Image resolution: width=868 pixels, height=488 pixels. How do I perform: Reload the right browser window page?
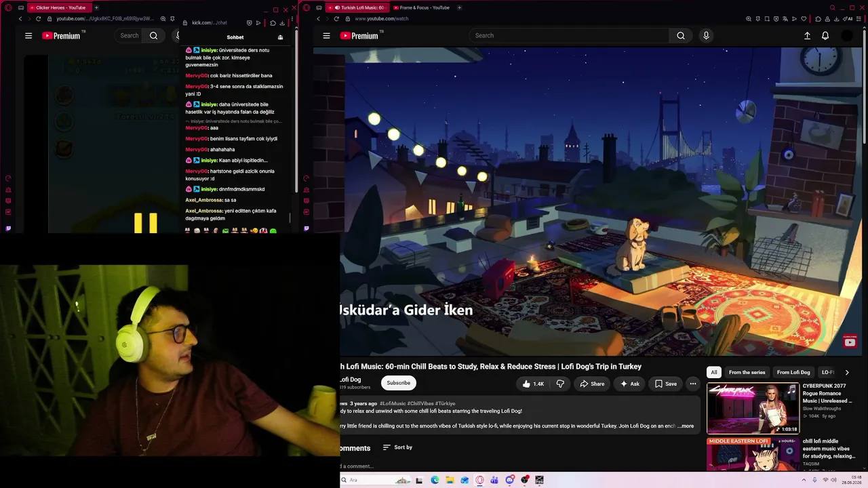point(336,19)
